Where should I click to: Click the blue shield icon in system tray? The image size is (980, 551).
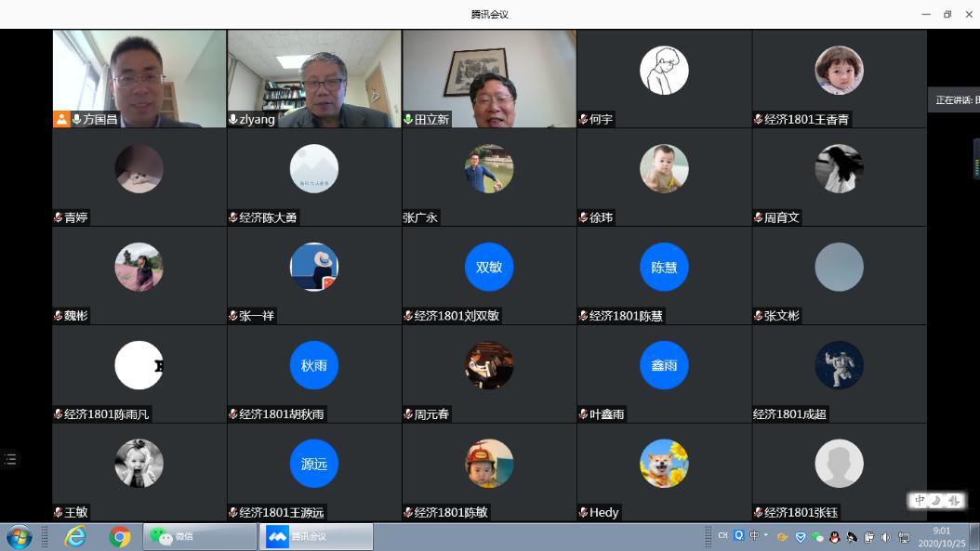801,537
